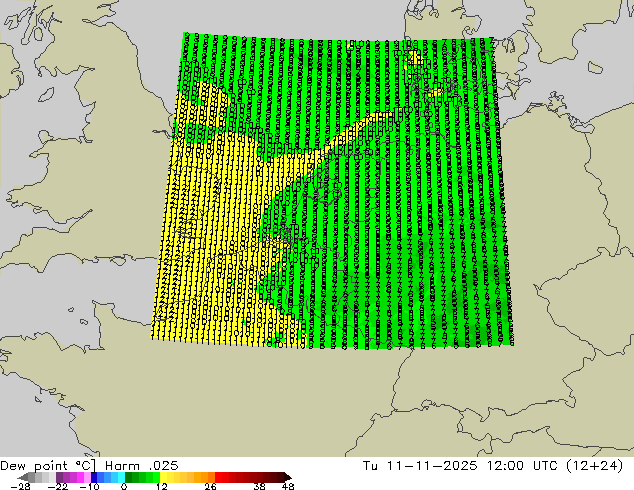Viewport: 634px width, 490px height.
Task: Click the '-28' legend label
Action: (20, 486)
